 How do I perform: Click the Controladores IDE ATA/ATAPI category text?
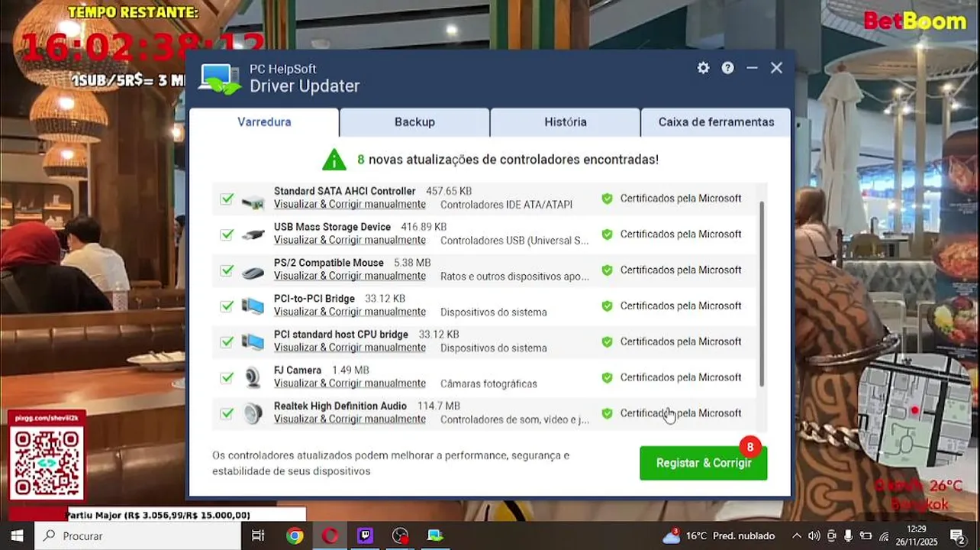506,205
